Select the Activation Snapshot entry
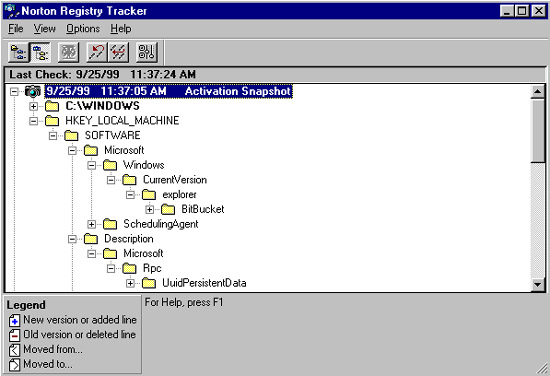This screenshot has width=550, height=376. point(169,91)
